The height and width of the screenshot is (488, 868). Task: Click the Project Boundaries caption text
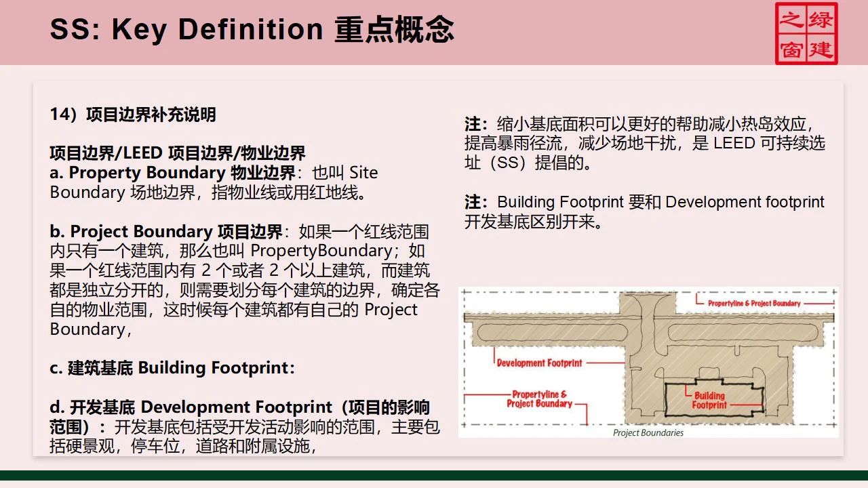point(648,431)
